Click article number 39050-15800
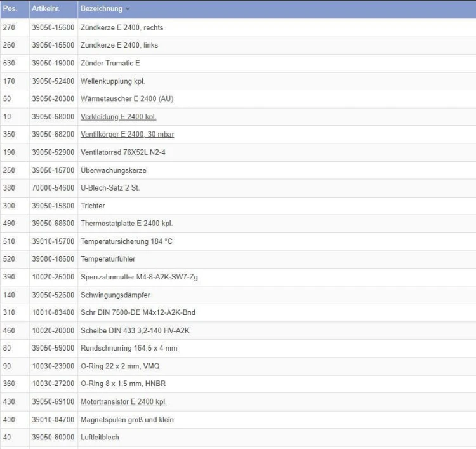This screenshot has width=476, height=449. (x=53, y=206)
